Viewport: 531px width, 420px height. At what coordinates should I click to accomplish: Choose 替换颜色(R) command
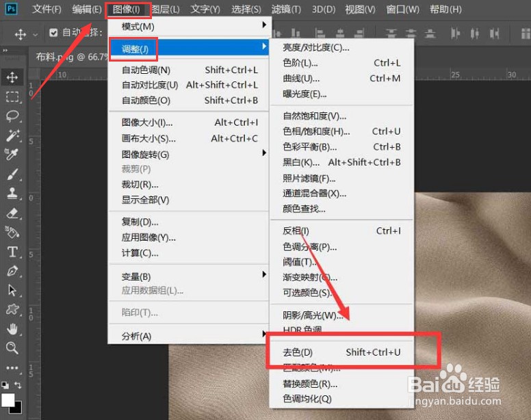coord(341,384)
